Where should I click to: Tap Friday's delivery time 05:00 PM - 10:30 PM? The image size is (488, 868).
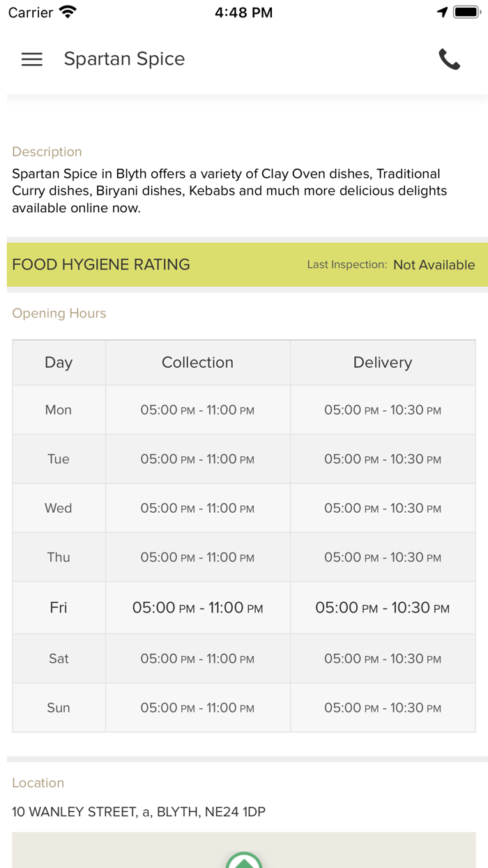pos(382,608)
